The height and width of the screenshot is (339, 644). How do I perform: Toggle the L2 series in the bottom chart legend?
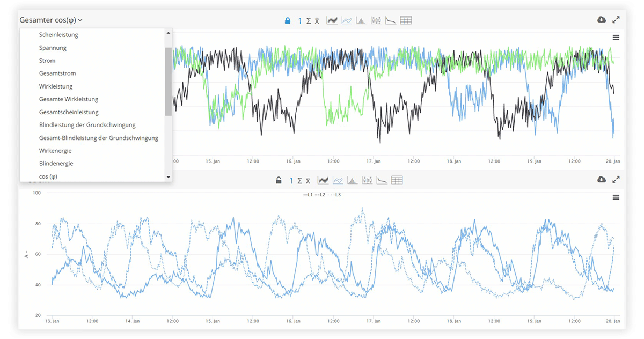tap(321, 195)
